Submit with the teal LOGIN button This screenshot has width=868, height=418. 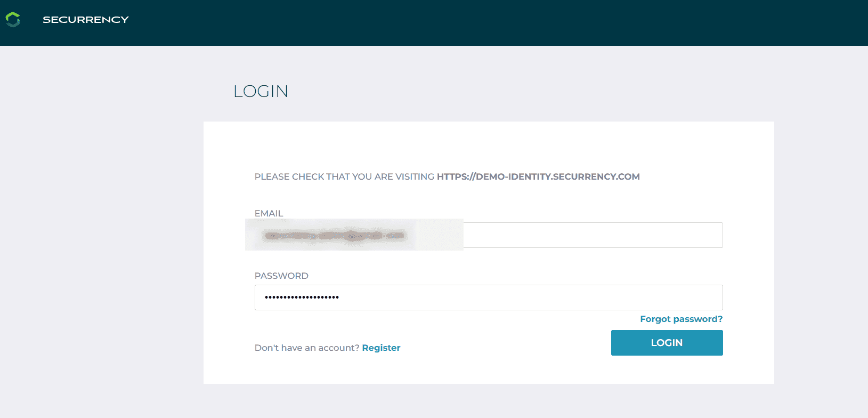(x=667, y=343)
